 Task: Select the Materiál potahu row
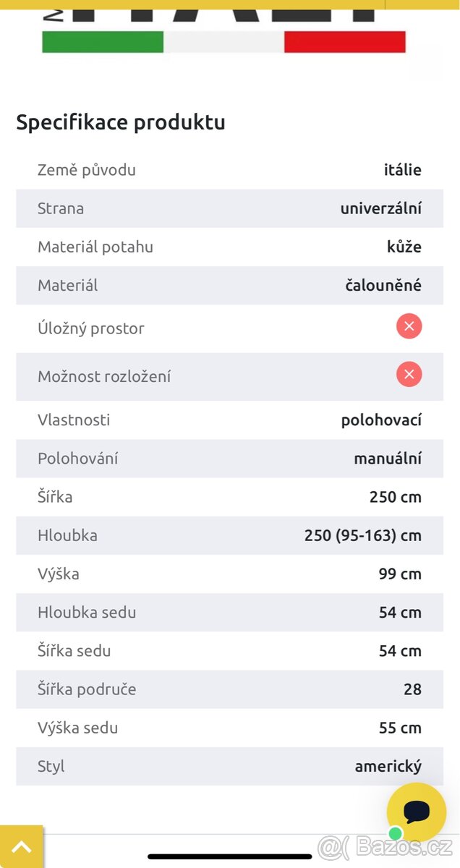coord(229,247)
